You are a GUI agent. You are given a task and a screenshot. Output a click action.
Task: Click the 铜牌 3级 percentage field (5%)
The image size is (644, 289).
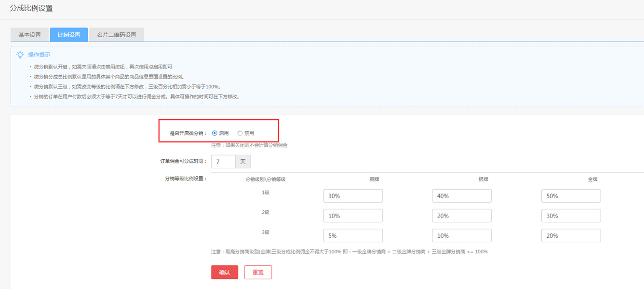tap(353, 235)
